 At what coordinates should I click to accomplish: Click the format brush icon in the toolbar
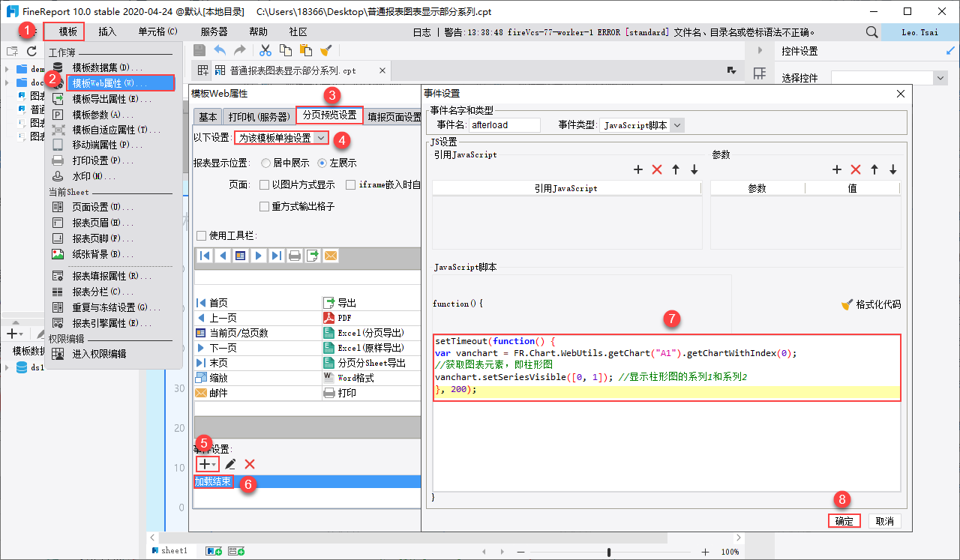tap(326, 50)
